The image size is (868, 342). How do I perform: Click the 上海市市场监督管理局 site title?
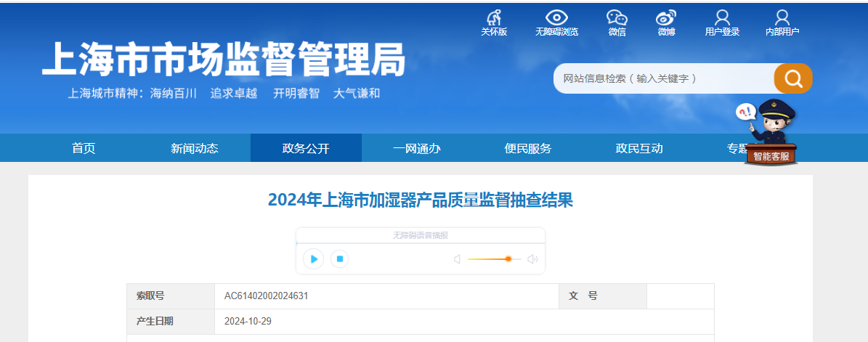point(224,60)
